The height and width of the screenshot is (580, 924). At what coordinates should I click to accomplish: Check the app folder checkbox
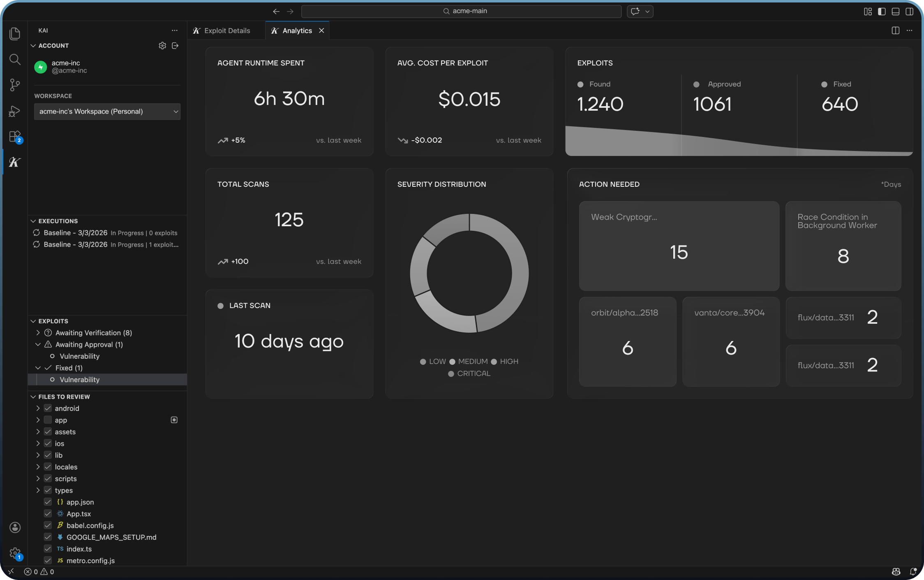pos(47,420)
